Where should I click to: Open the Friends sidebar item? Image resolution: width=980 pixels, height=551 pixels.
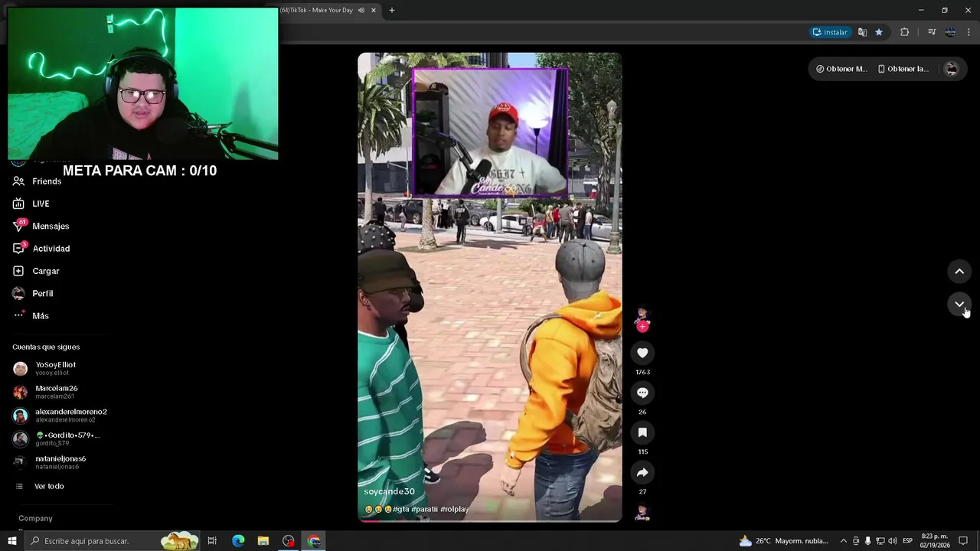pos(37,181)
